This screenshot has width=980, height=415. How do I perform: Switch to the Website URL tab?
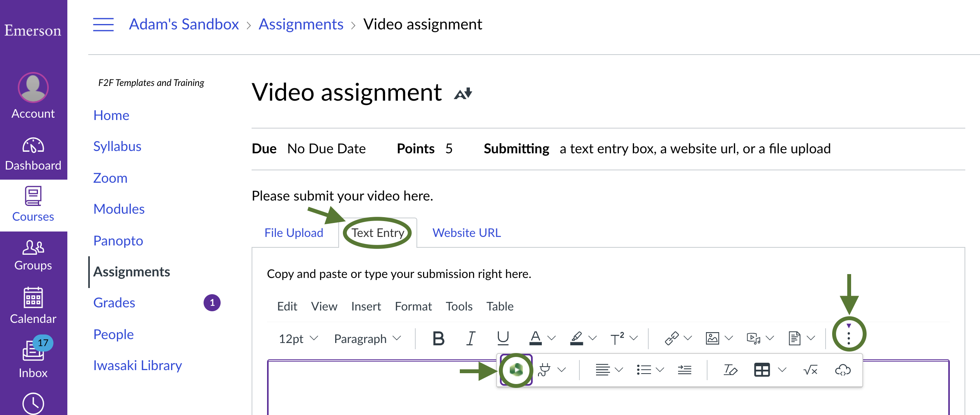click(x=466, y=232)
